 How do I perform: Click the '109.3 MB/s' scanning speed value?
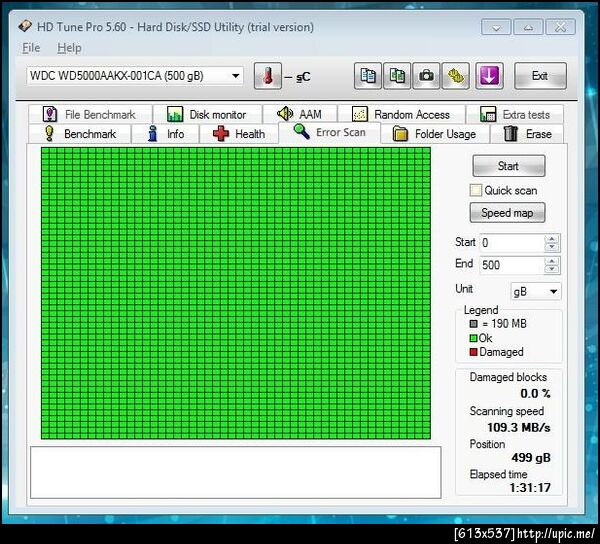click(x=519, y=427)
